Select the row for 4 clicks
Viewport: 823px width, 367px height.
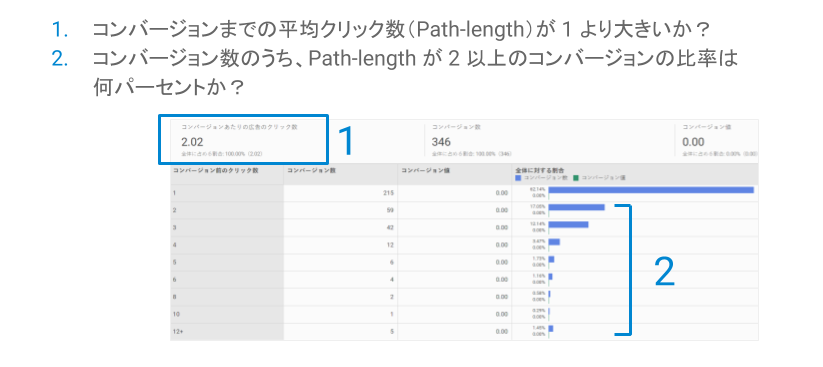[x=465, y=245]
